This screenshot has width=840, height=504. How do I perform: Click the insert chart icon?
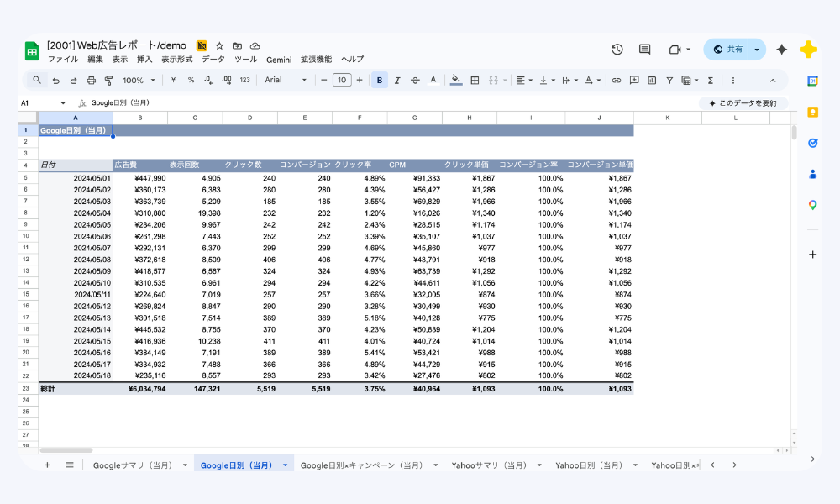click(652, 81)
